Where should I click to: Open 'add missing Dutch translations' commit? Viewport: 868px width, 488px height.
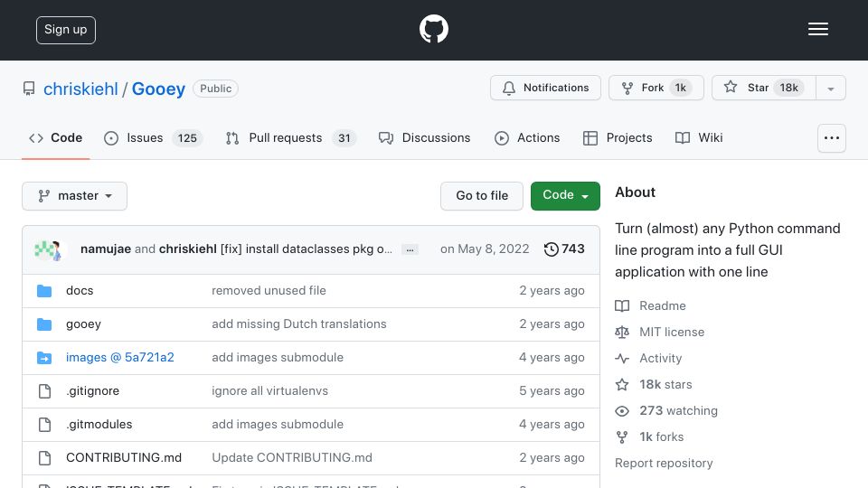pos(299,324)
